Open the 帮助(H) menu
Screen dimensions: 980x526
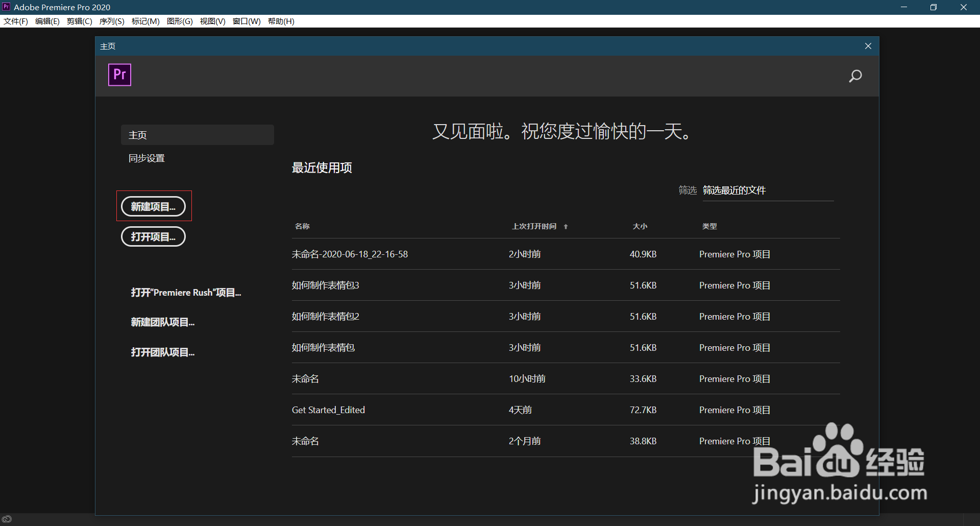click(x=281, y=21)
